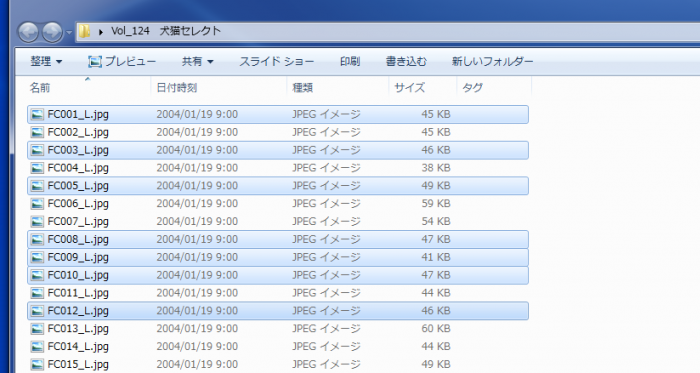
Task: Select the file name FC011_L.jpg
Action: coord(78,293)
